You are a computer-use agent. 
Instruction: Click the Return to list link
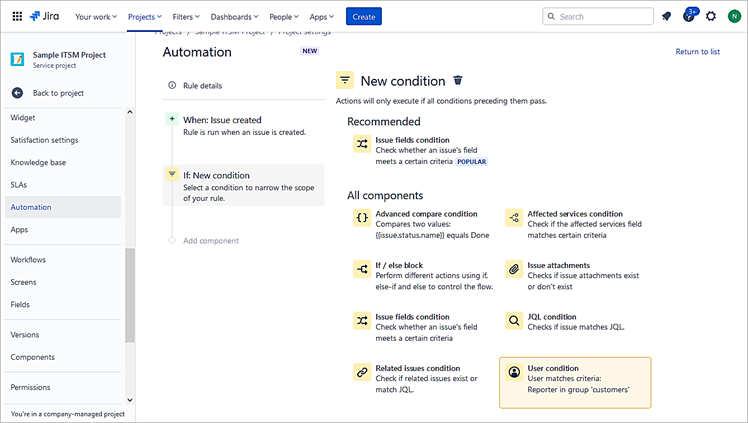697,51
